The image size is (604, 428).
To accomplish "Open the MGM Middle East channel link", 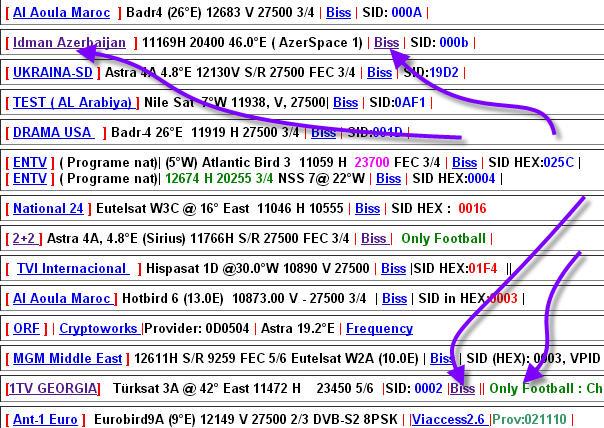I will coord(67,359).
